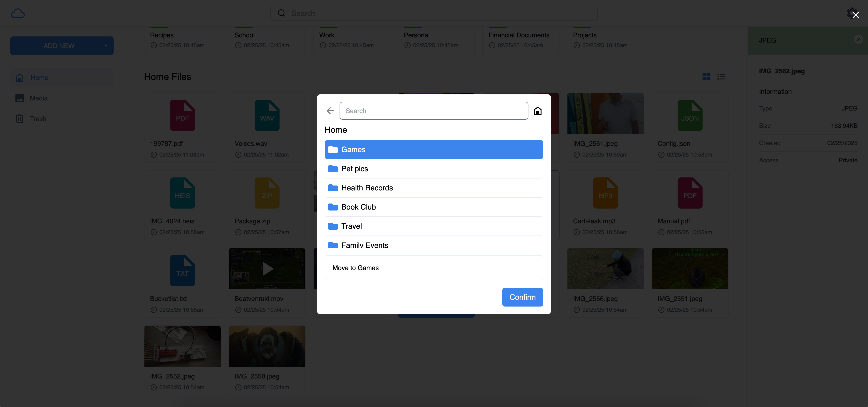868x407 pixels.
Task: Click the Created value 02/25/2025
Action: coord(842,143)
